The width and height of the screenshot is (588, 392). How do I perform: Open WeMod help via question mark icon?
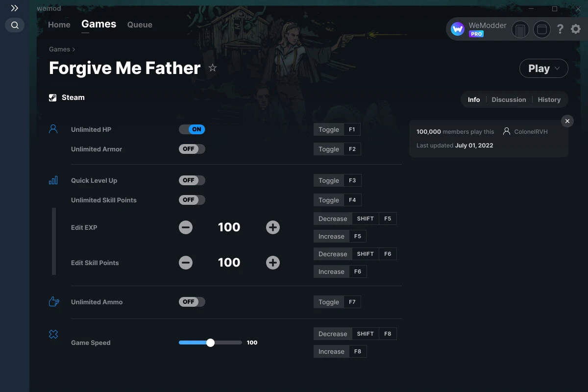point(560,29)
